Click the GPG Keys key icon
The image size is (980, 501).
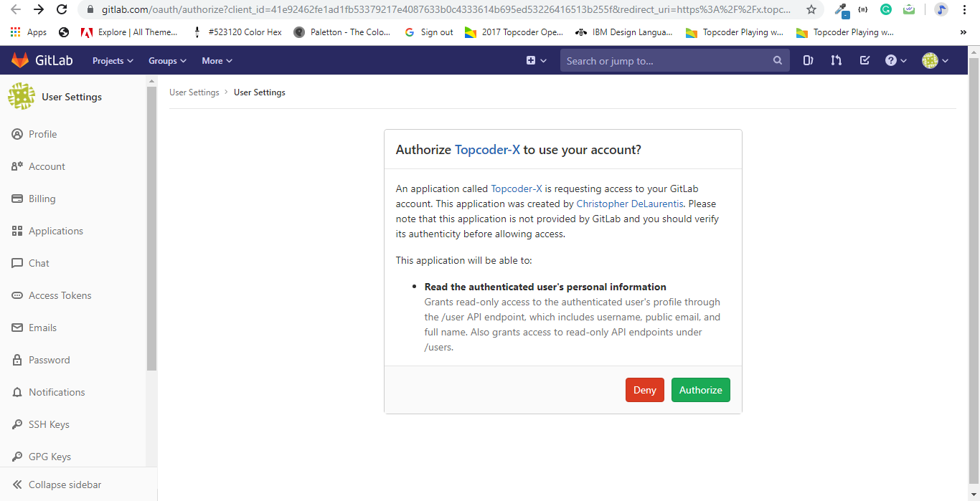[17, 457]
